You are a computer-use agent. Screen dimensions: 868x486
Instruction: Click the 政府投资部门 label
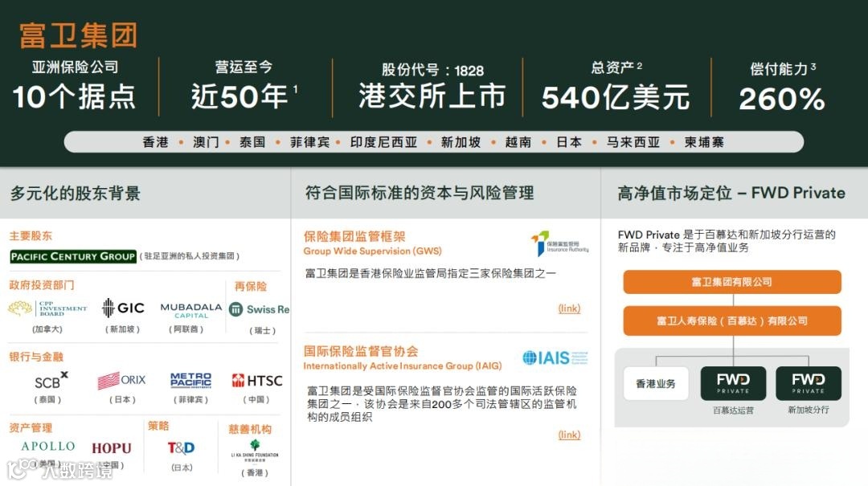42,285
